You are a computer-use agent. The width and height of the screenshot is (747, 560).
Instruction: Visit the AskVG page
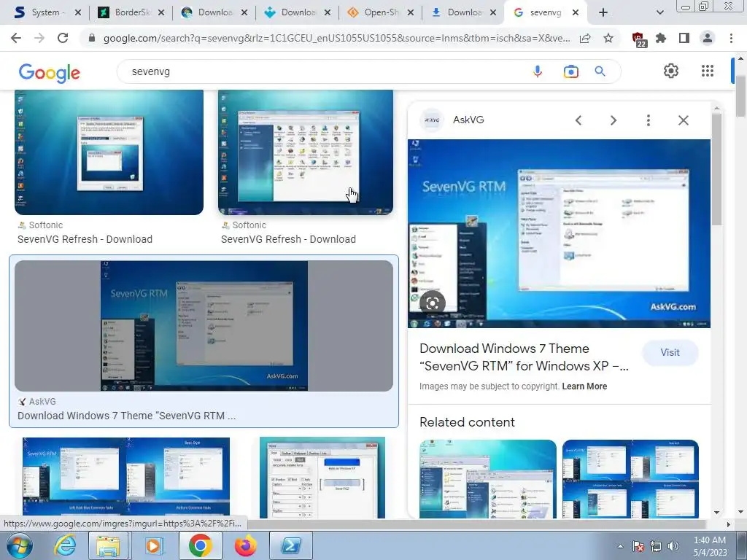[670, 352]
